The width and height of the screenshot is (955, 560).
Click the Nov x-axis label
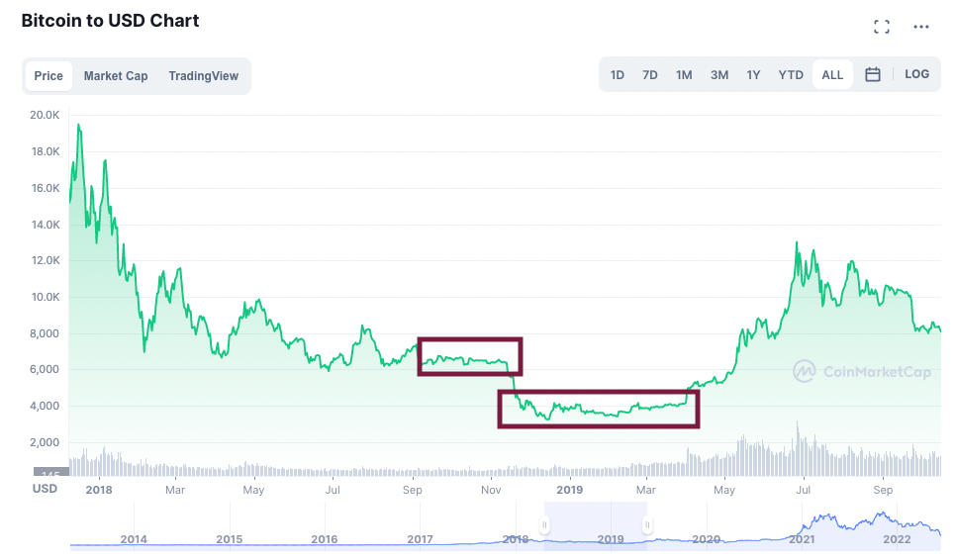click(491, 490)
